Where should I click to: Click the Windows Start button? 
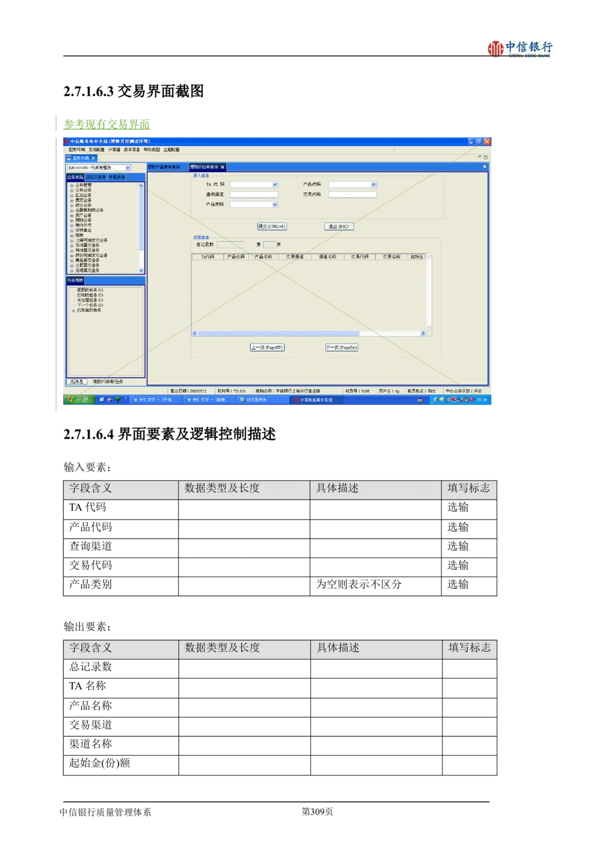(x=77, y=400)
